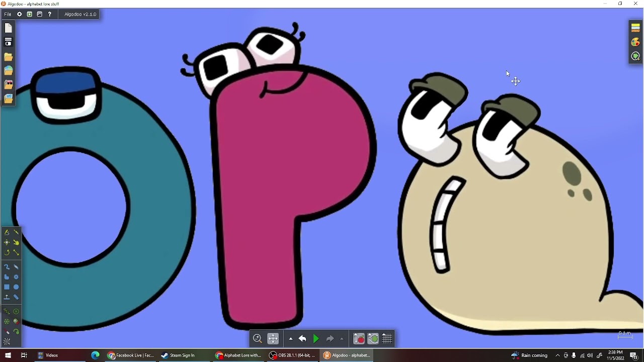
Task: Select the Box tool
Action: point(7,287)
